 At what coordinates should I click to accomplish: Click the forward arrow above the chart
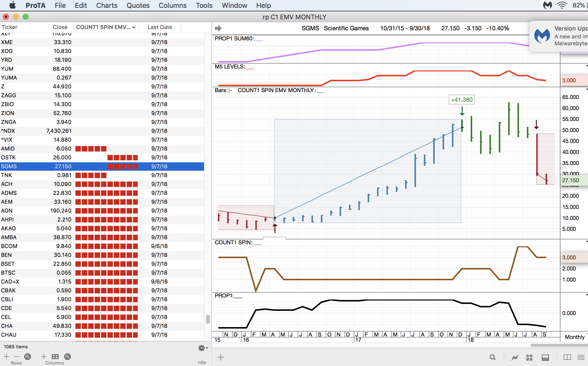coord(218,28)
